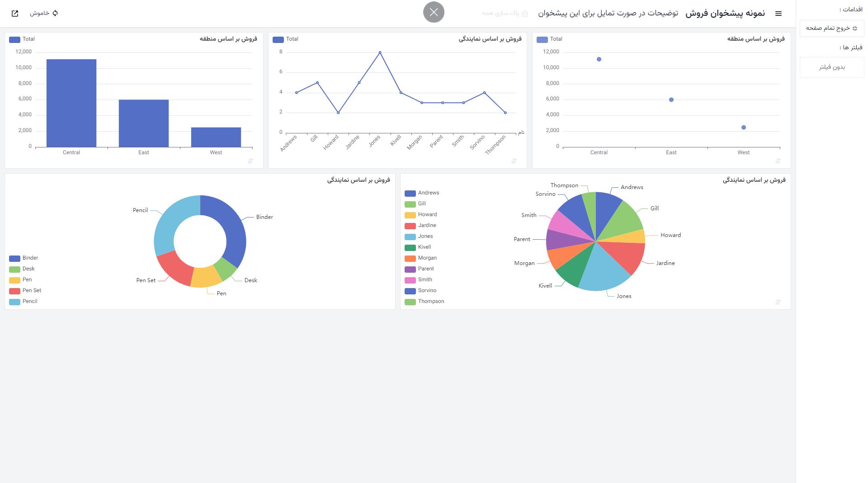Click the Jones peak point on line chart
Viewport: 868px width, 483px height.
click(x=380, y=52)
